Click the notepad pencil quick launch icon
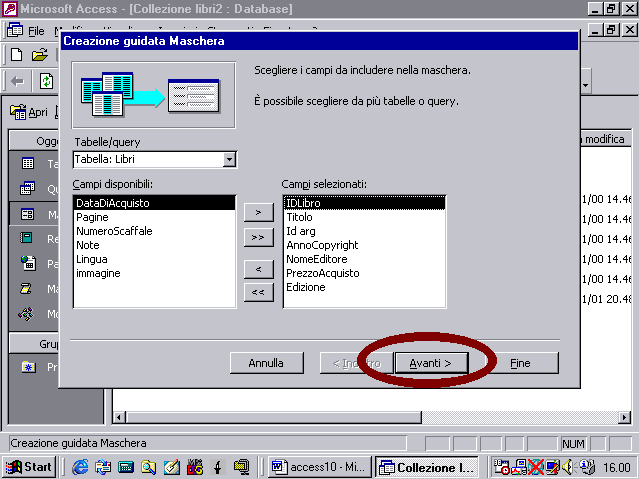The width and height of the screenshot is (639, 479). tap(172, 467)
